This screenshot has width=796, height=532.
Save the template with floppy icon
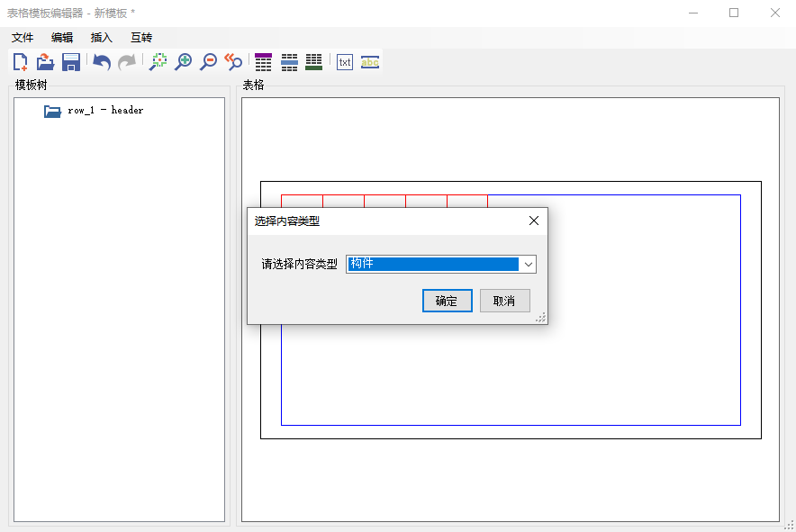point(71,62)
